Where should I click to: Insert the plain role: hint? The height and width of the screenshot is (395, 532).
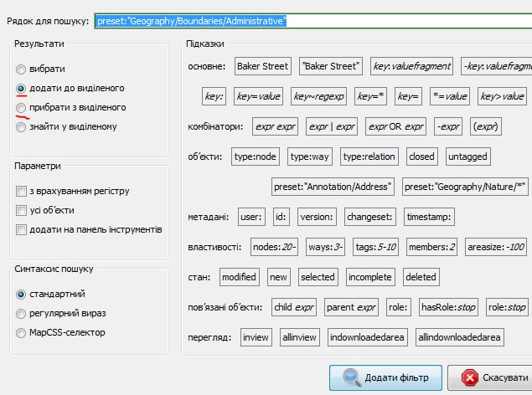point(398,307)
